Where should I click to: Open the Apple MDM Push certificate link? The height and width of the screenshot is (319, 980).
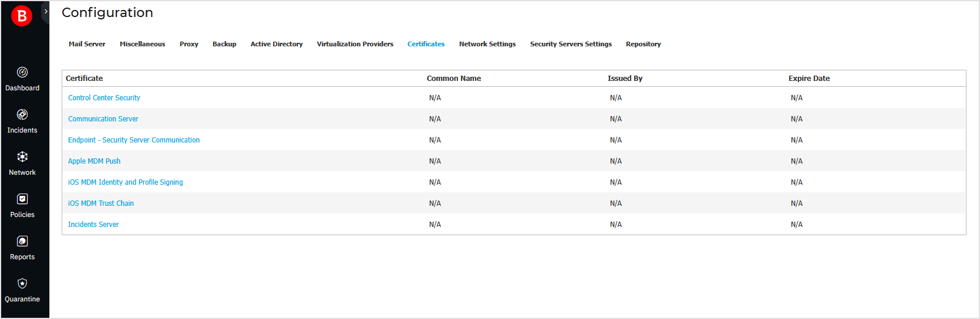95,161
